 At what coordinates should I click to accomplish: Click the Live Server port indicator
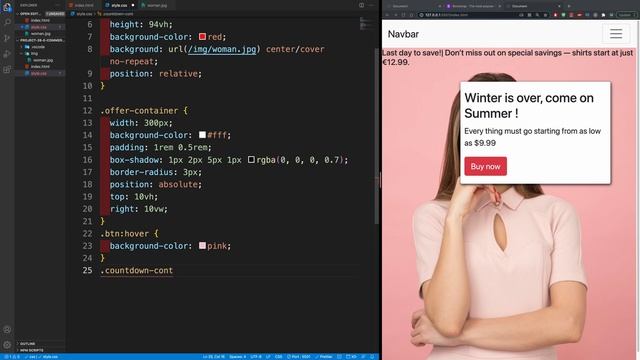tap(299, 357)
